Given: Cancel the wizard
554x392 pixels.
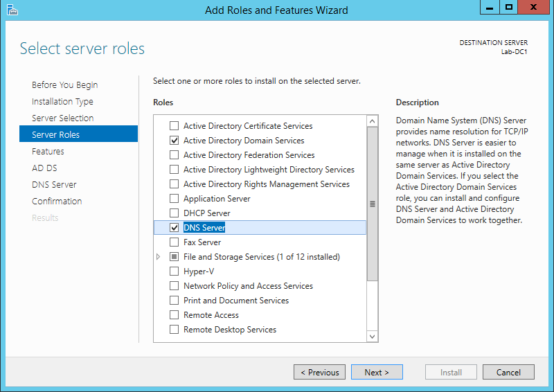Looking at the screenshot, I should 508,372.
